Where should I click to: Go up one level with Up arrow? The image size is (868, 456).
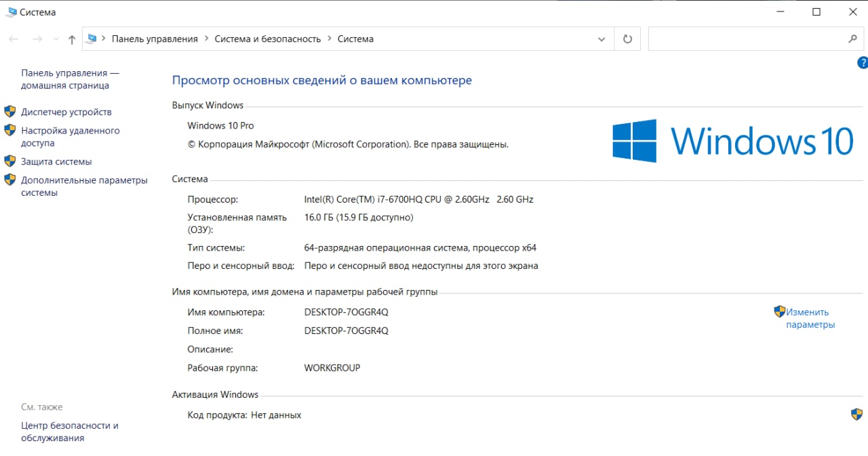(x=72, y=39)
